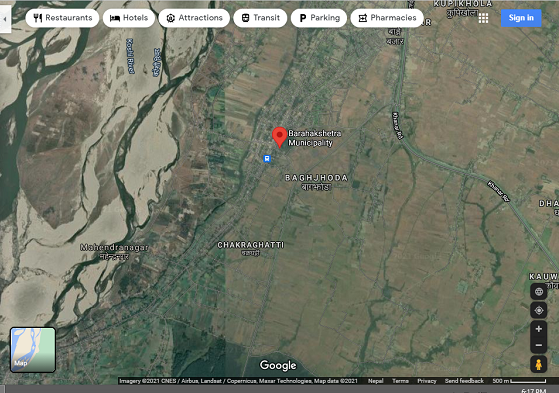Click the Google logo on map
Image resolution: width=559 pixels, height=393 pixels.
coord(278,365)
